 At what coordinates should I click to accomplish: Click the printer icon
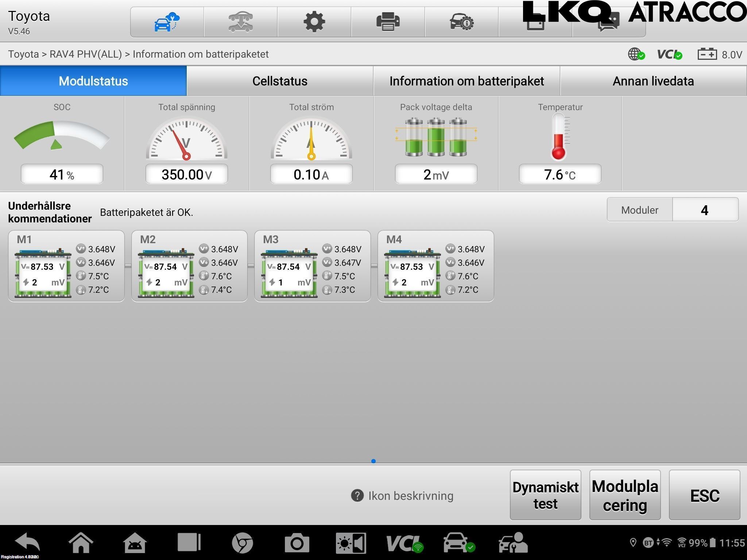388,22
